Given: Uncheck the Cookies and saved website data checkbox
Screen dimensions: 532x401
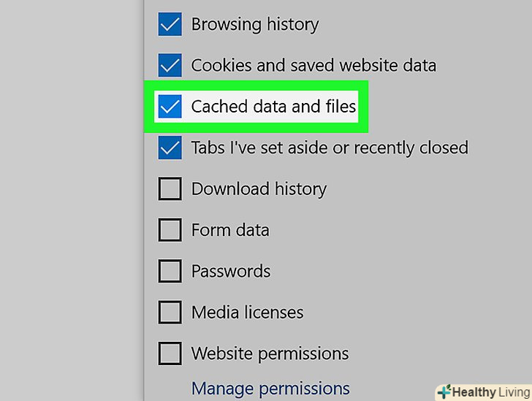Looking at the screenshot, I should tap(170, 66).
